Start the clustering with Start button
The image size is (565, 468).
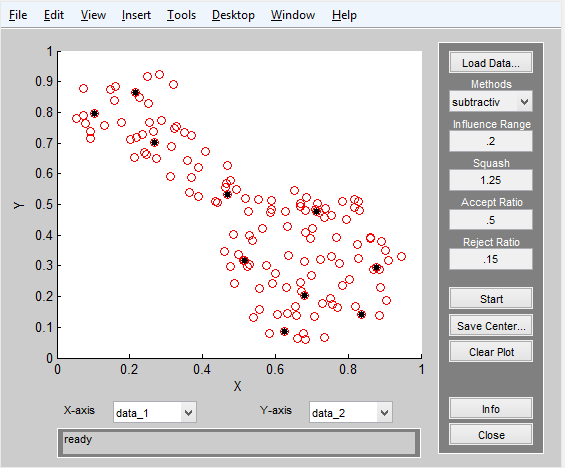[491, 299]
